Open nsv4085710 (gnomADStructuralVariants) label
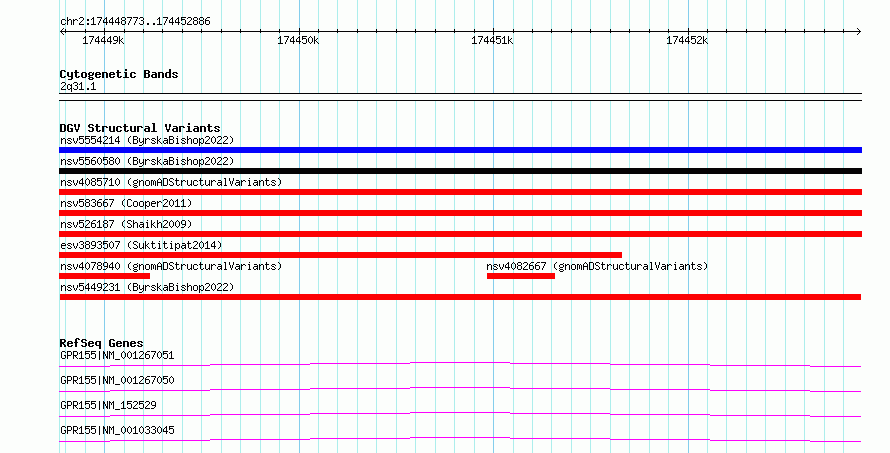This screenshot has height=453, width=890. click(171, 182)
